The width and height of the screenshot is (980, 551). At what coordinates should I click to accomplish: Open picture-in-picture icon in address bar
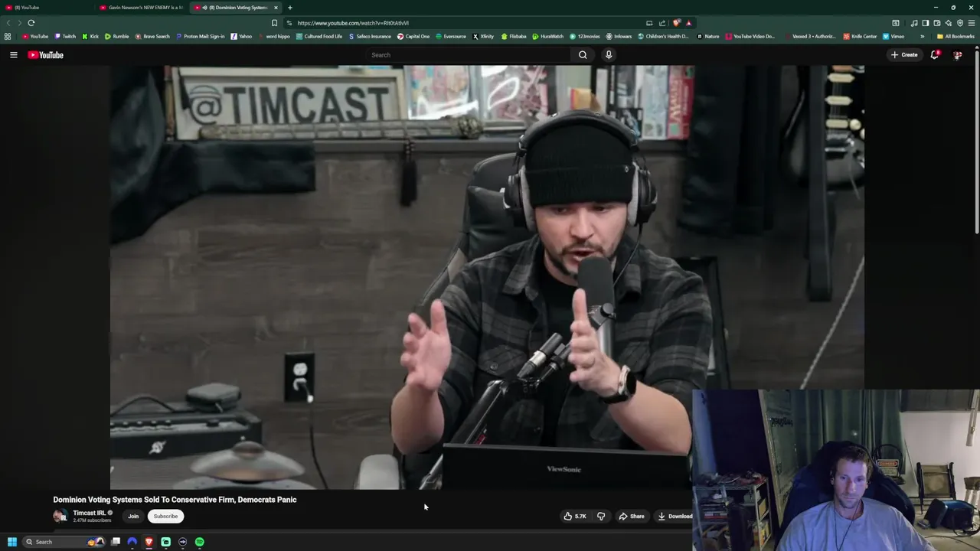click(649, 23)
